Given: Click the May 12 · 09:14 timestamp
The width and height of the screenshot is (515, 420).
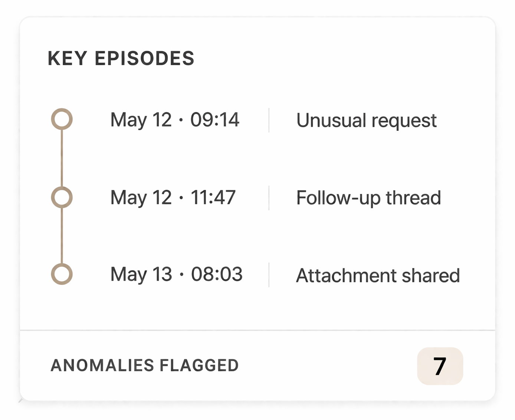Looking at the screenshot, I should (x=176, y=120).
